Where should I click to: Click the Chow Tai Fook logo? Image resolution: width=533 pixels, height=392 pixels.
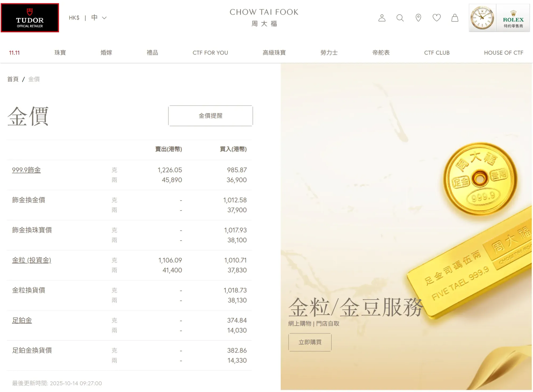264,17
